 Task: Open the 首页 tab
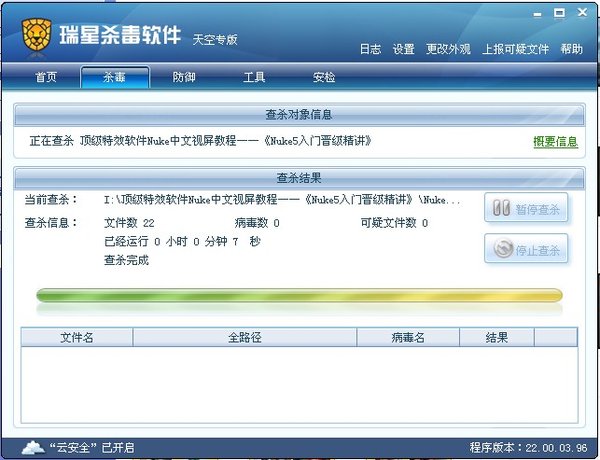pos(46,77)
